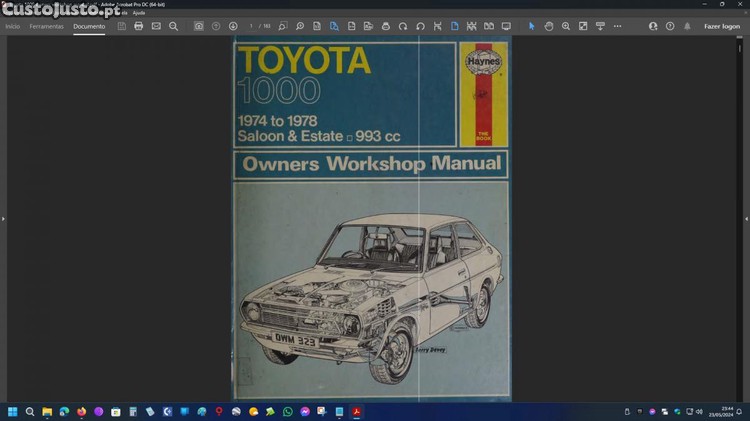Open the find text magnifier tool
This screenshot has height=421, width=750.
tap(173, 26)
